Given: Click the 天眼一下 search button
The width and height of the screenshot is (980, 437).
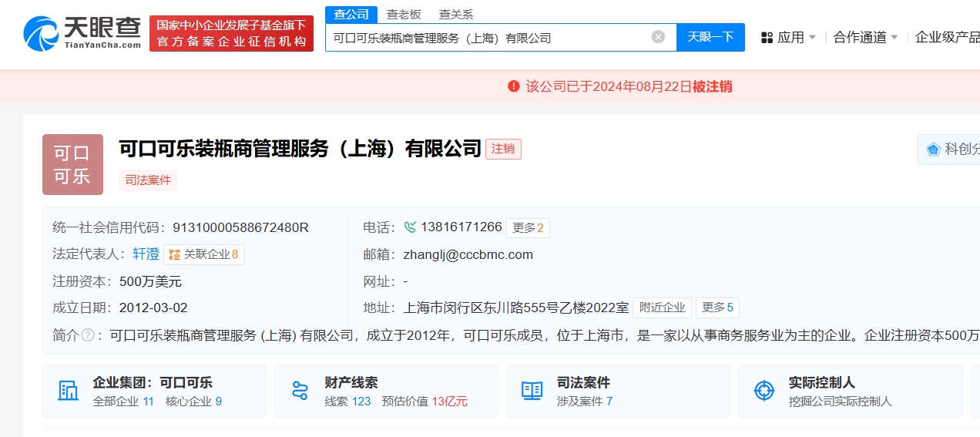Looking at the screenshot, I should pyautogui.click(x=710, y=37).
